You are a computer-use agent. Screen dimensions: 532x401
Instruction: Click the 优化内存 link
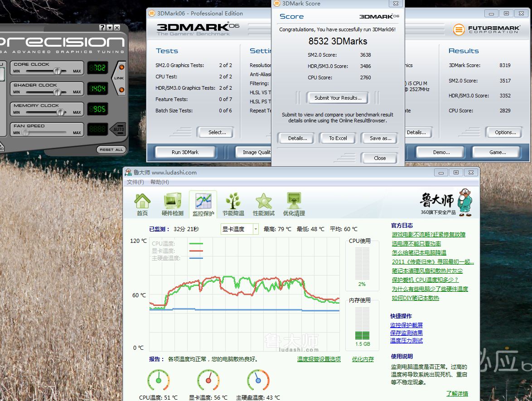pos(363,359)
